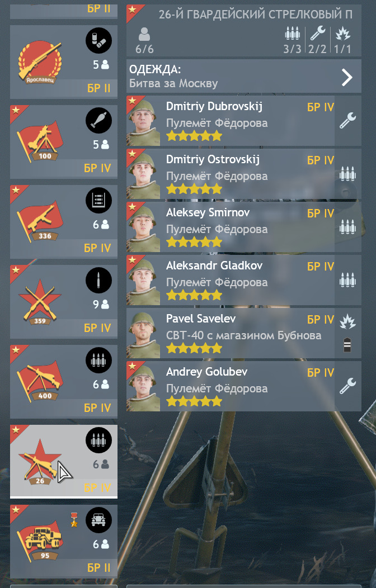Image resolution: width=376 pixels, height=588 pixels.
Task: Pick the machine gunner squad flag 400
Action: click(x=40, y=382)
